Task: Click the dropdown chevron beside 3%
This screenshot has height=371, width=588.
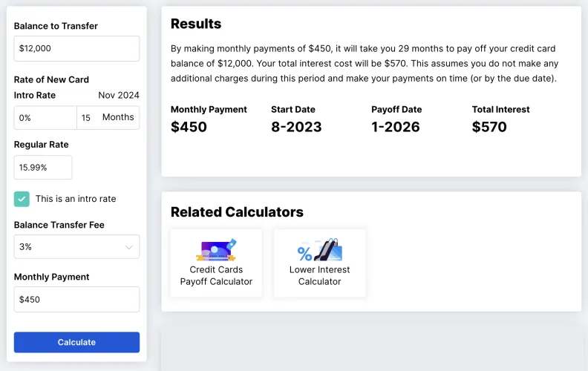Action: coord(129,247)
